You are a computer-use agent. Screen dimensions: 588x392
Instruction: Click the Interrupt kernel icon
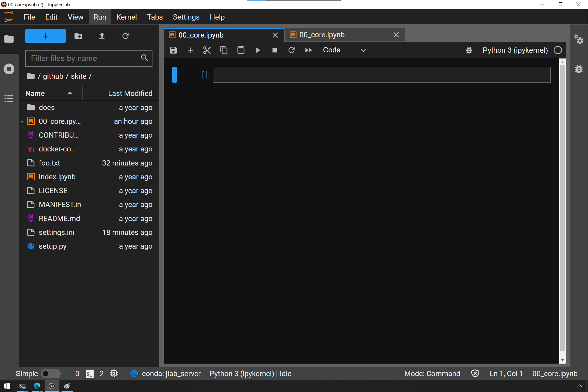274,50
